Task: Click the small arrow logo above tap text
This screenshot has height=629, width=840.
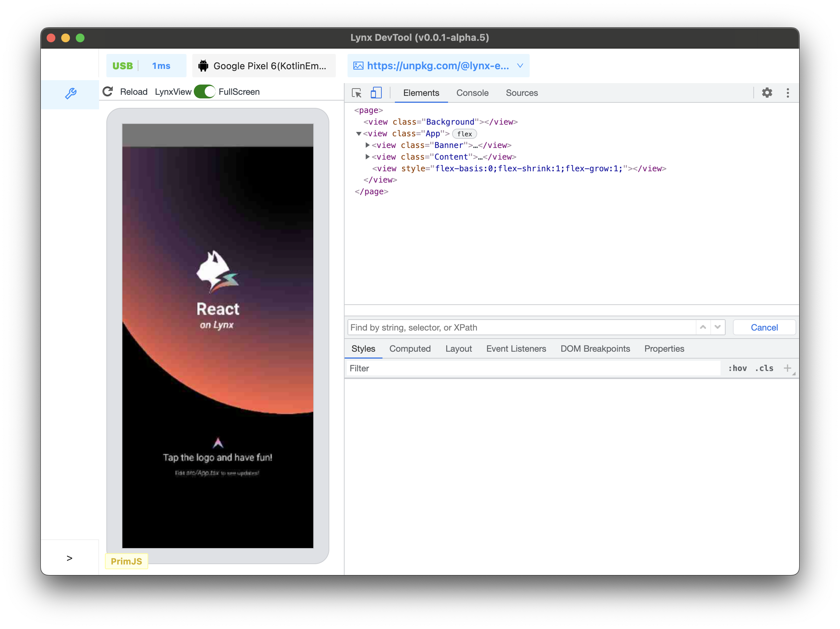Action: click(218, 442)
